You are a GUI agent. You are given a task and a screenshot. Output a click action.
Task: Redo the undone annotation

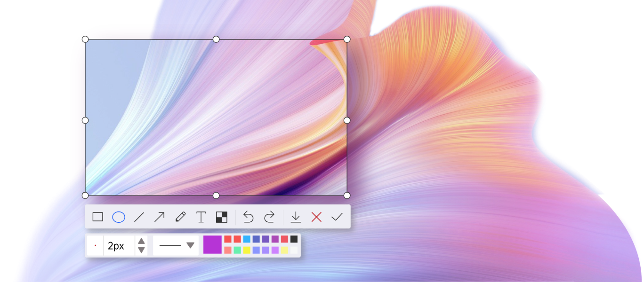(269, 217)
